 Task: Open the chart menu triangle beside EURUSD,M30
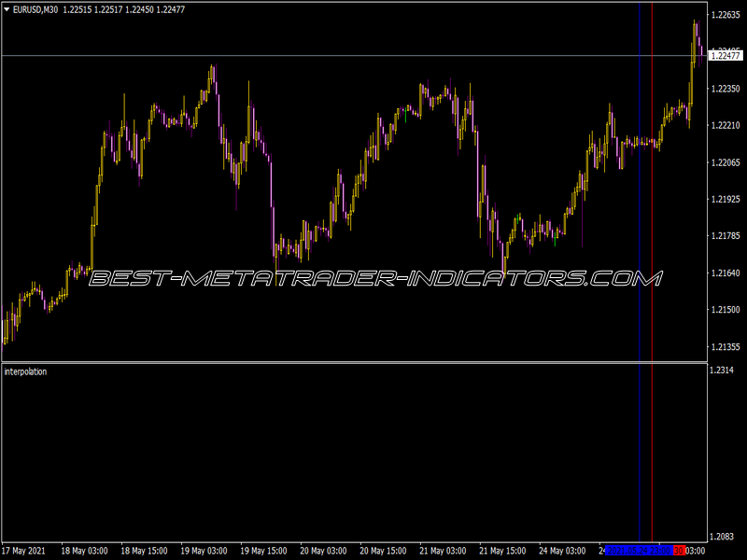tap(7, 9)
